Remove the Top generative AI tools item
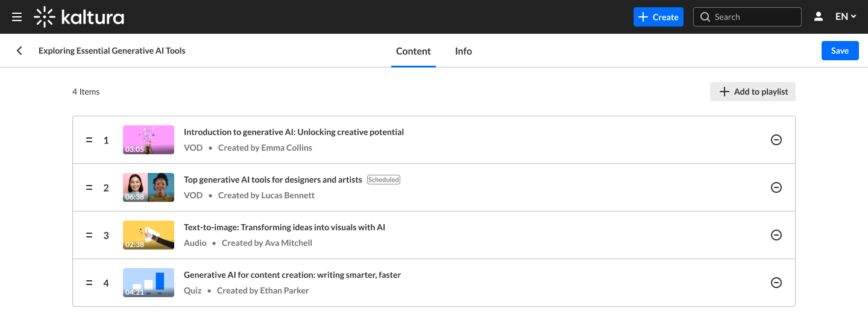Screen dimensions: 868x317 pyautogui.click(x=776, y=187)
